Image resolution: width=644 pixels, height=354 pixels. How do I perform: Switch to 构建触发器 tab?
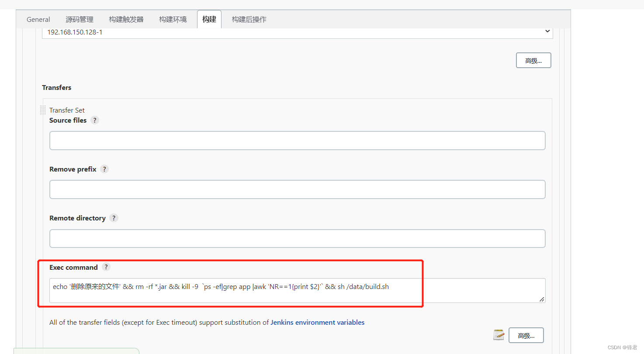coord(126,19)
